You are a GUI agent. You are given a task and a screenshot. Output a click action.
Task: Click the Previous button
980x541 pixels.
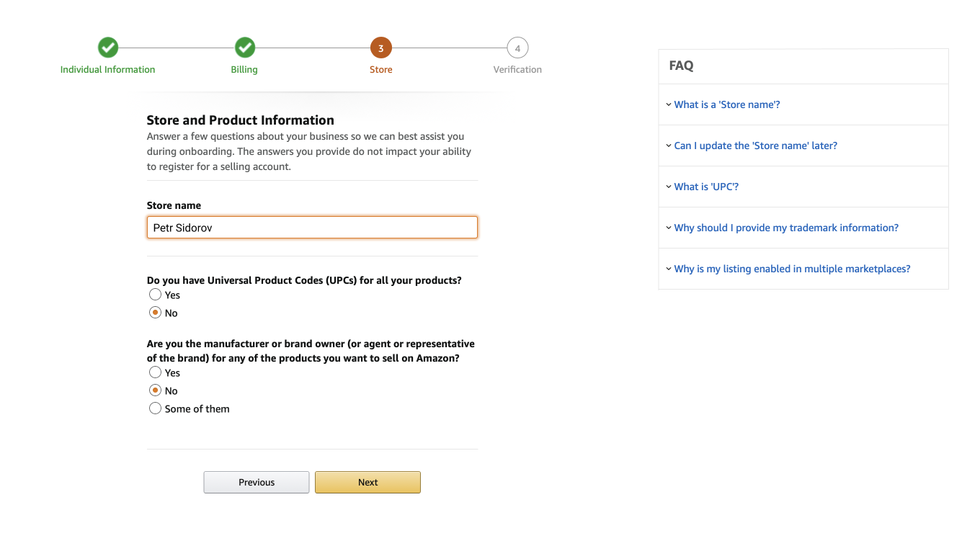coord(256,482)
